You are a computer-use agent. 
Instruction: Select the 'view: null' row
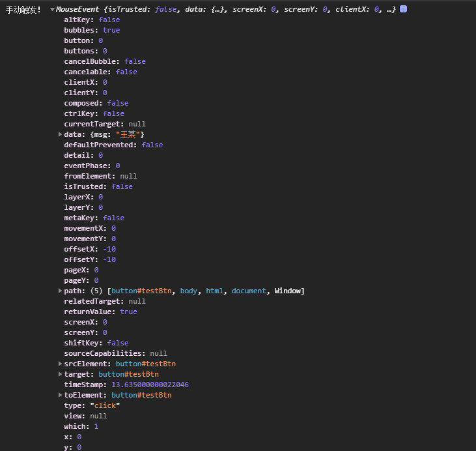click(85, 416)
